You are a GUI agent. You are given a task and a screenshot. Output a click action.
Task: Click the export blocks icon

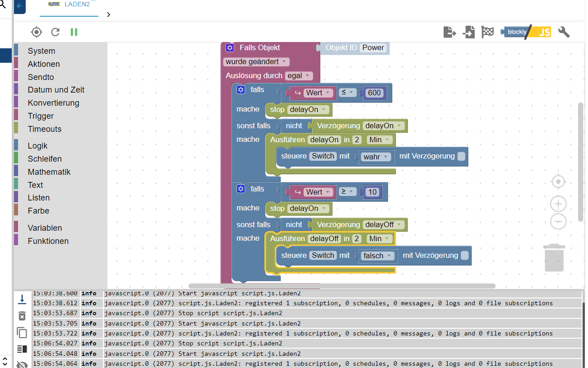[x=449, y=32]
